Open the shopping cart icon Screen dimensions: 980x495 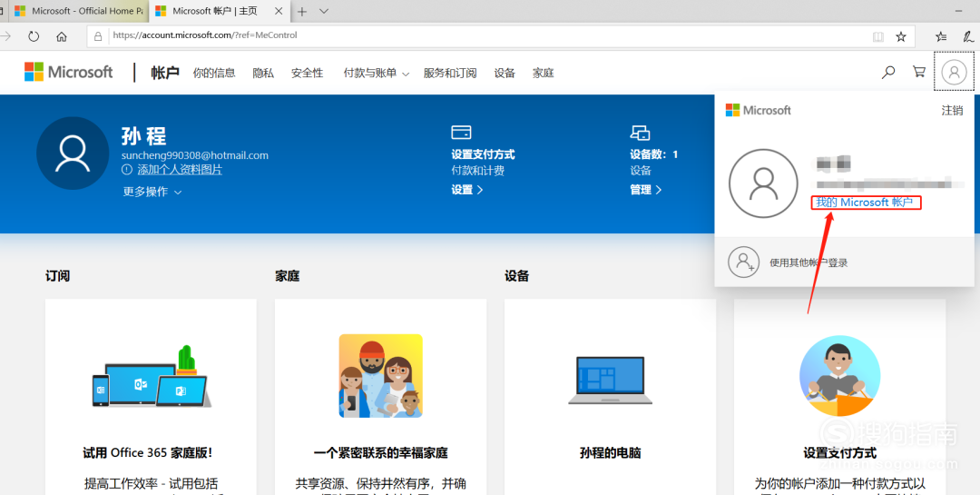[918, 72]
